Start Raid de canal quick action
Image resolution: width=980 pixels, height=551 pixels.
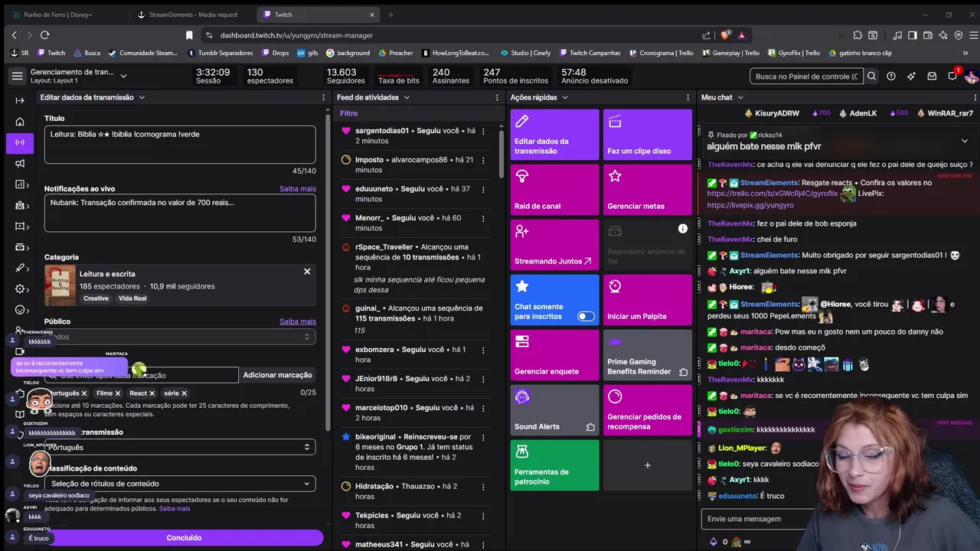click(x=554, y=190)
